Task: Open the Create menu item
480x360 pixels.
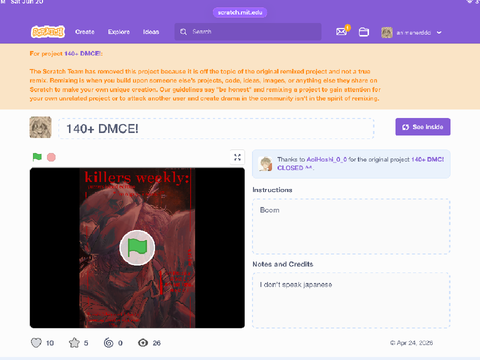Action: pos(85,32)
